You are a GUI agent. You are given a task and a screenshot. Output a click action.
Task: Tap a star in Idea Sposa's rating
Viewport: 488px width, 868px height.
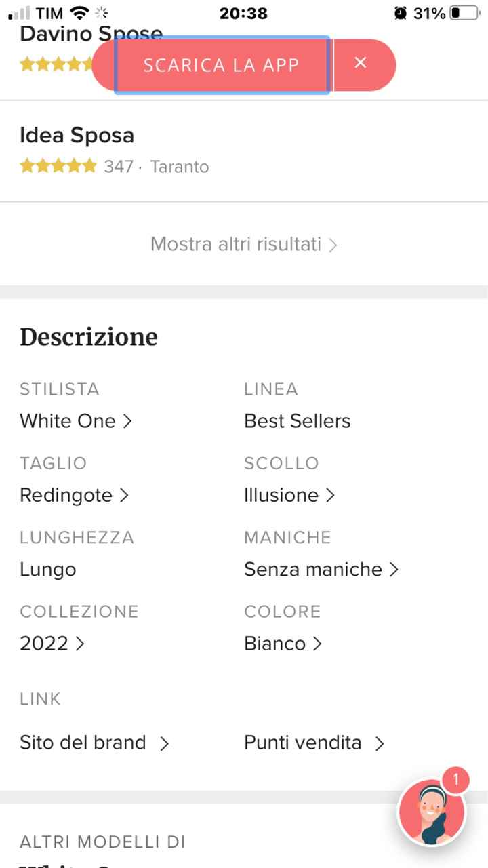(58, 165)
